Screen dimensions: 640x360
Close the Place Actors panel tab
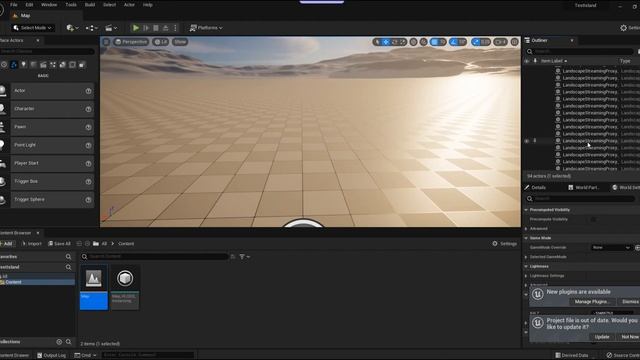pos(38,40)
